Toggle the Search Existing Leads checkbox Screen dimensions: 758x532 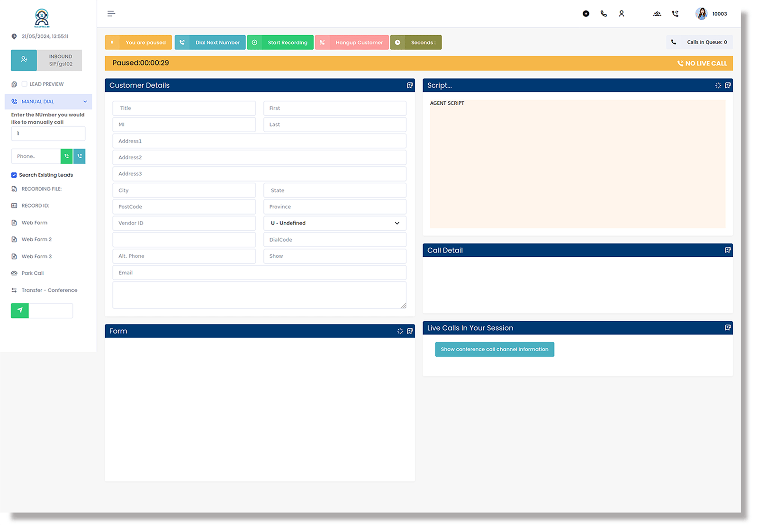coord(14,175)
